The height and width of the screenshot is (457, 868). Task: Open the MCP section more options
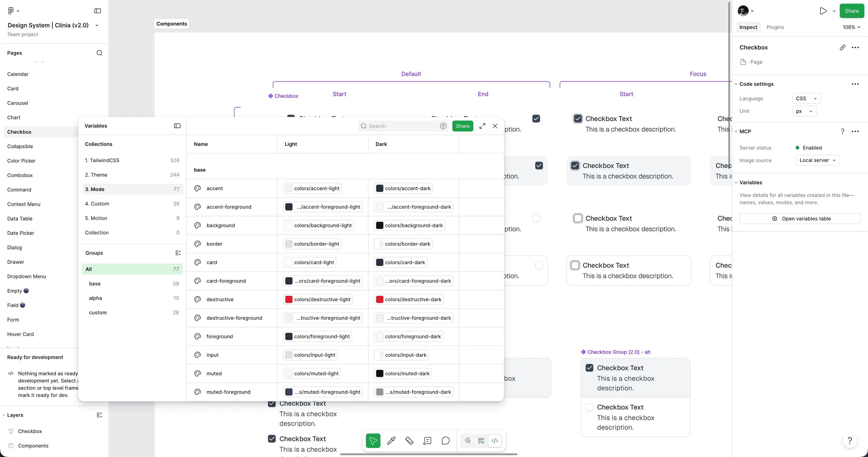click(x=855, y=132)
